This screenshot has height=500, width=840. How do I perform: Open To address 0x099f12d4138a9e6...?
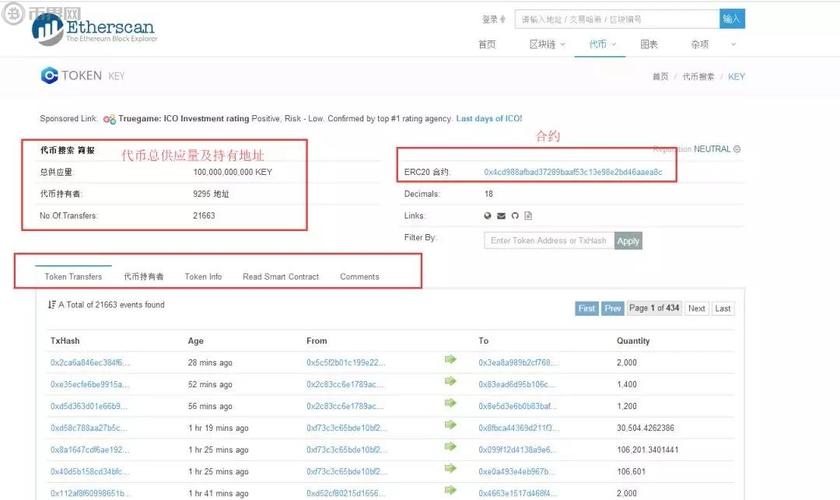[x=517, y=450]
